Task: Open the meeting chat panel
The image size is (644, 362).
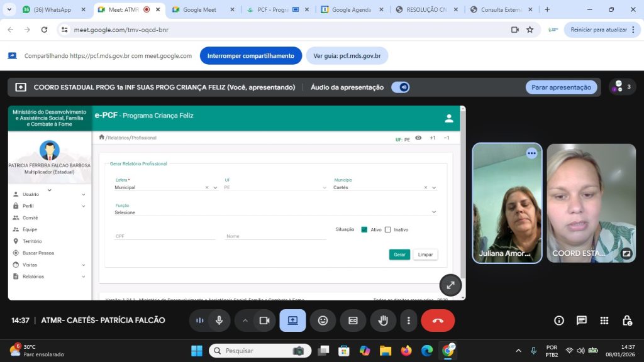Action: 582,321
